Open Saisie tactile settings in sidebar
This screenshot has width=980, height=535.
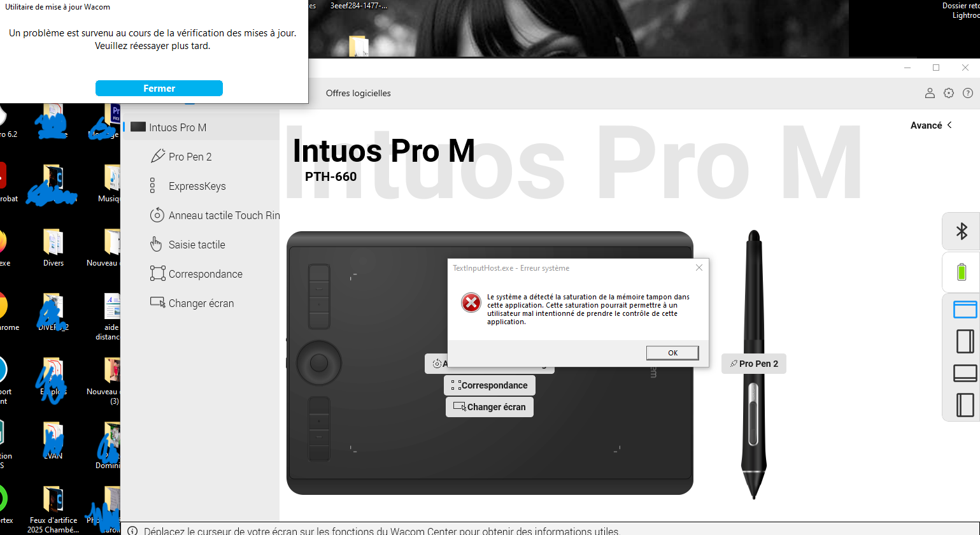(197, 245)
